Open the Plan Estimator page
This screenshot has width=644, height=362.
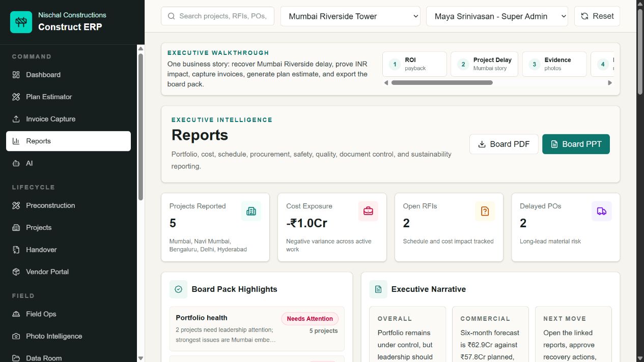point(68,97)
